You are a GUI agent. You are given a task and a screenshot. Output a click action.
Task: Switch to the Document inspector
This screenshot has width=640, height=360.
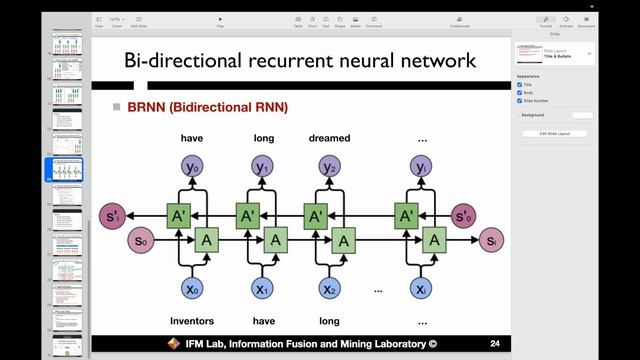[586, 22]
